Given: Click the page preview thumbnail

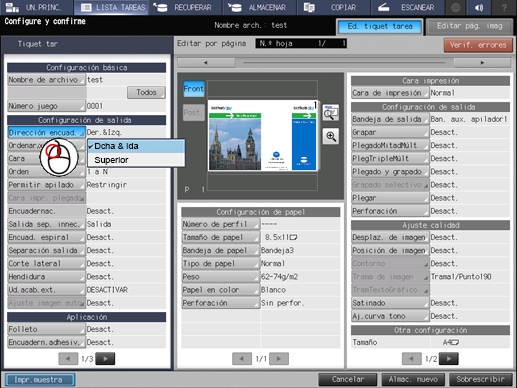Looking at the screenshot, I should (x=262, y=135).
